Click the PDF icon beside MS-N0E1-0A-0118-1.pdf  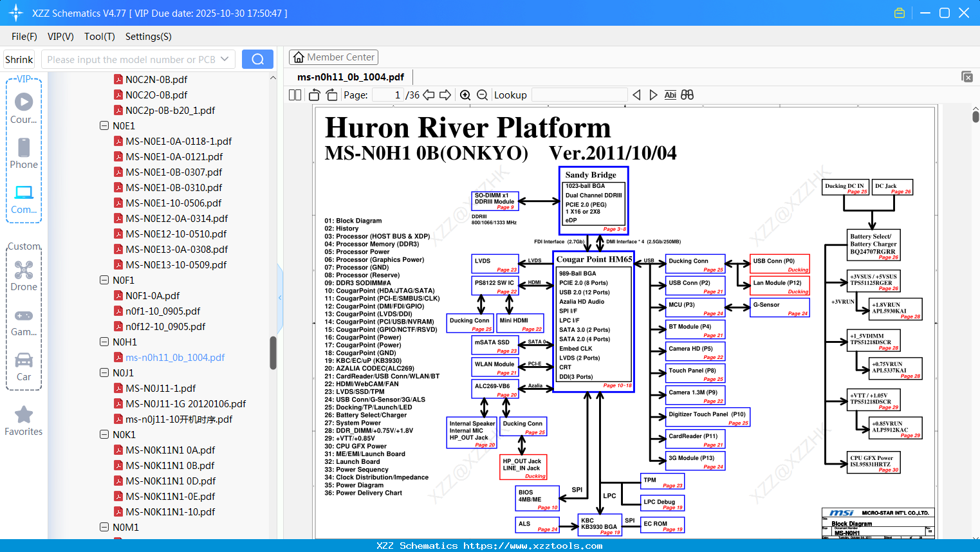(x=118, y=142)
